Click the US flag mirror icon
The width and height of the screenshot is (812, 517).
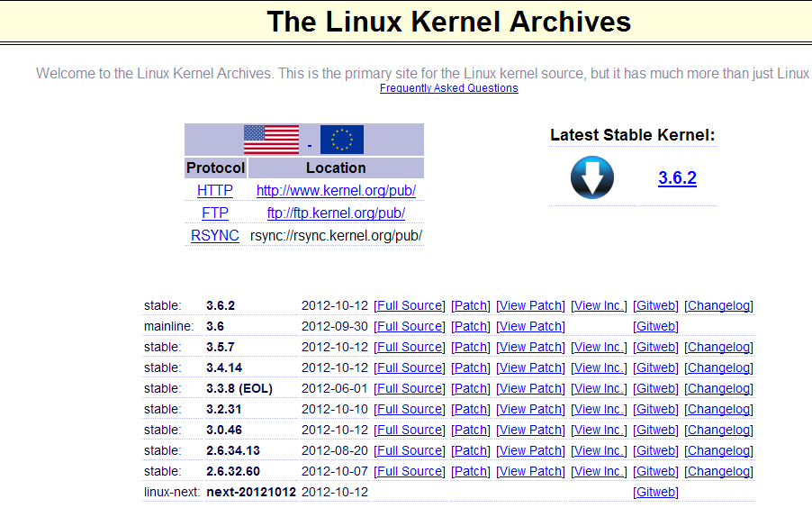(271, 140)
